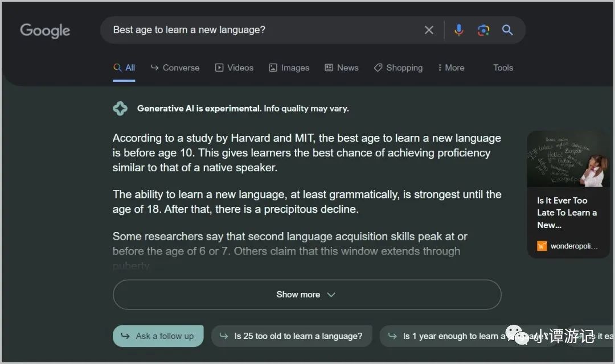Click the Images tab picture icon
The width and height of the screenshot is (615, 364).
coord(273,68)
